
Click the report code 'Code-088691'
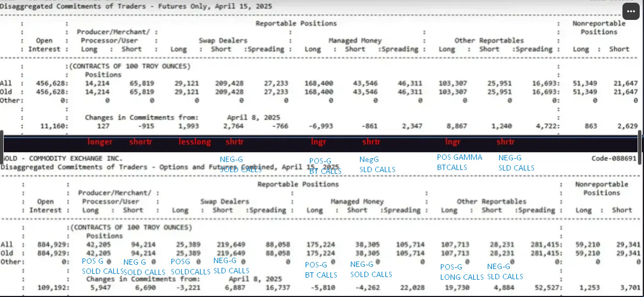click(614, 158)
